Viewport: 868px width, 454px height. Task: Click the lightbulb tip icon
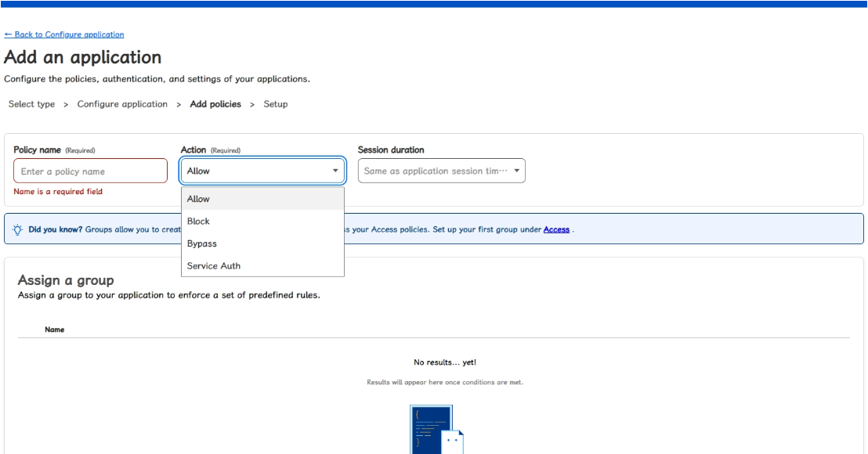(x=18, y=229)
